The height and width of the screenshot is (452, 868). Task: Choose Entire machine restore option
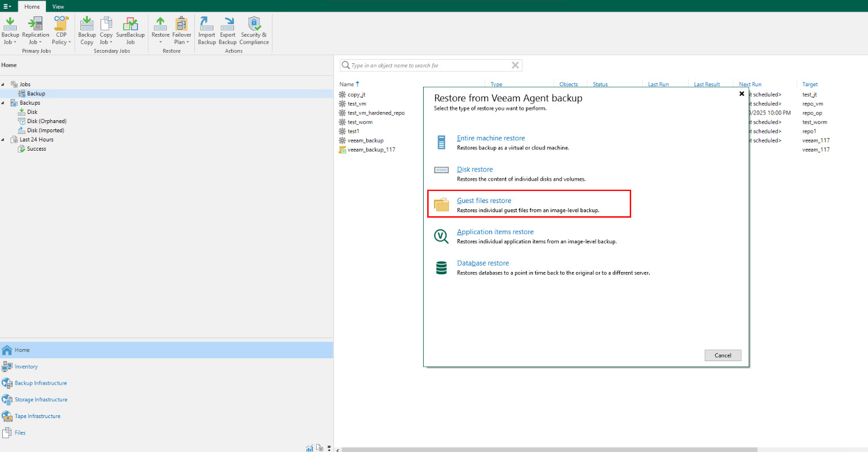point(490,138)
